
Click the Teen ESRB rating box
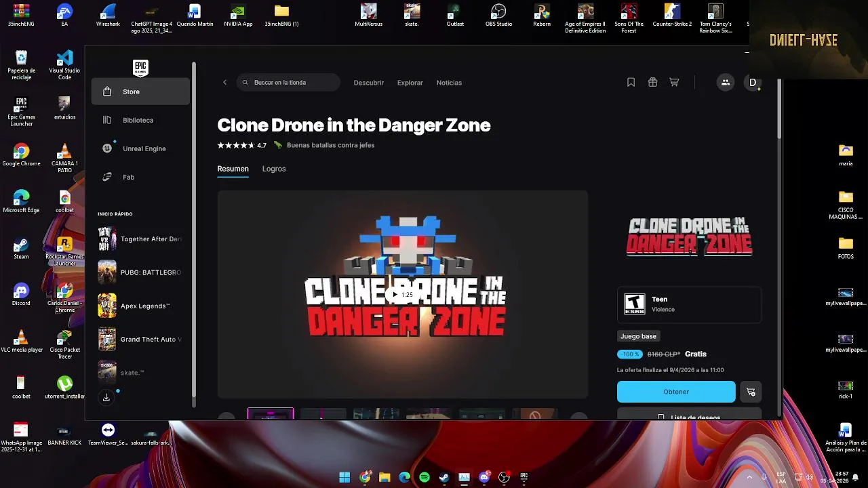689,304
